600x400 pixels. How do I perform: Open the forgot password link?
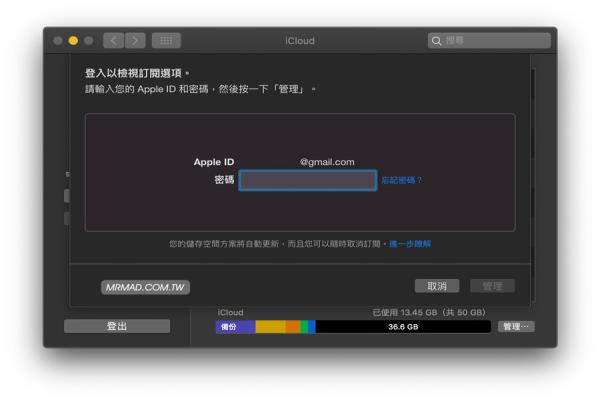(401, 180)
